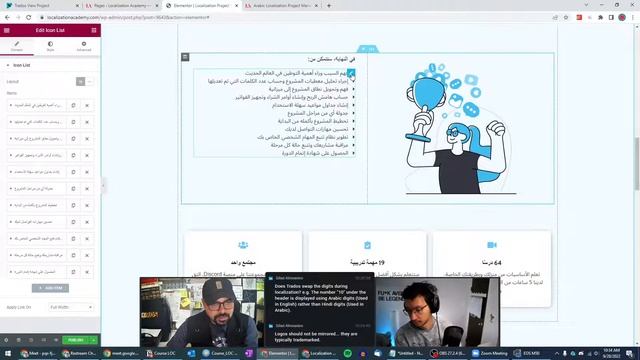Image resolution: width=640 pixels, height=360 pixels.
Task: Click the icon list widget edit pencil
Action: [351, 73]
